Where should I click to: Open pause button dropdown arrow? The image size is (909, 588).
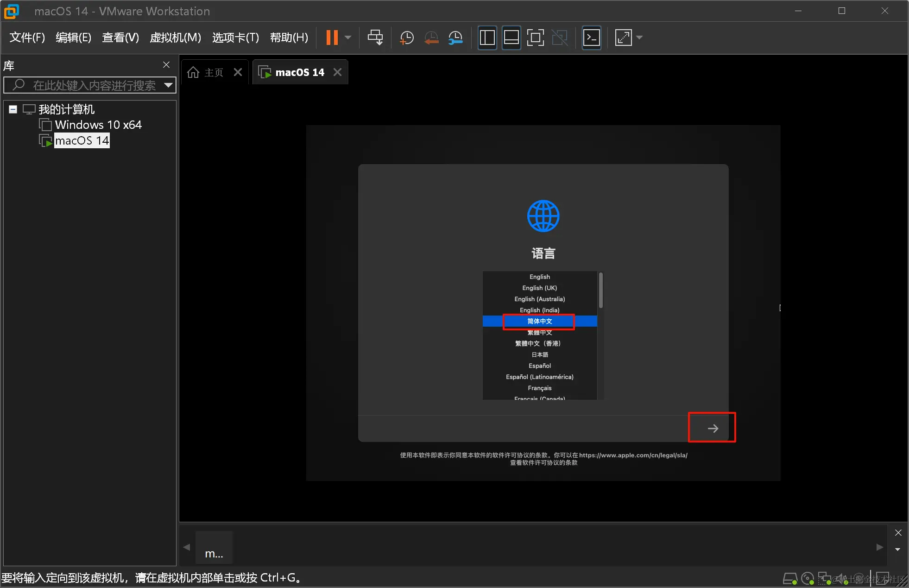[348, 38]
